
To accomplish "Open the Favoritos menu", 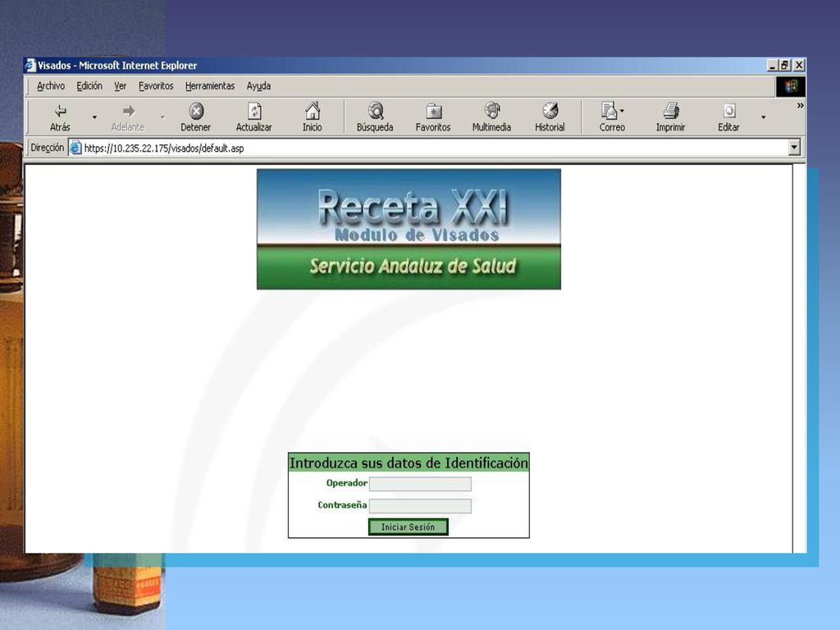I will click(x=156, y=85).
